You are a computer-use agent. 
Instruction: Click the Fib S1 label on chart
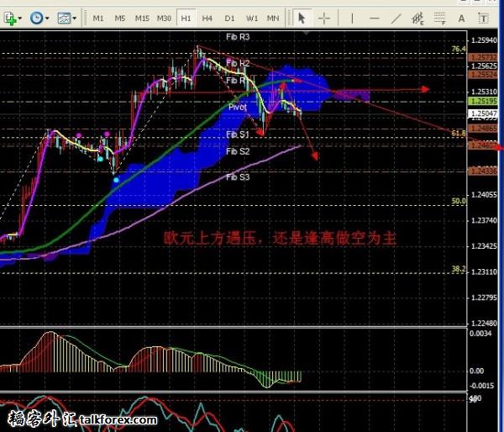pyautogui.click(x=238, y=134)
